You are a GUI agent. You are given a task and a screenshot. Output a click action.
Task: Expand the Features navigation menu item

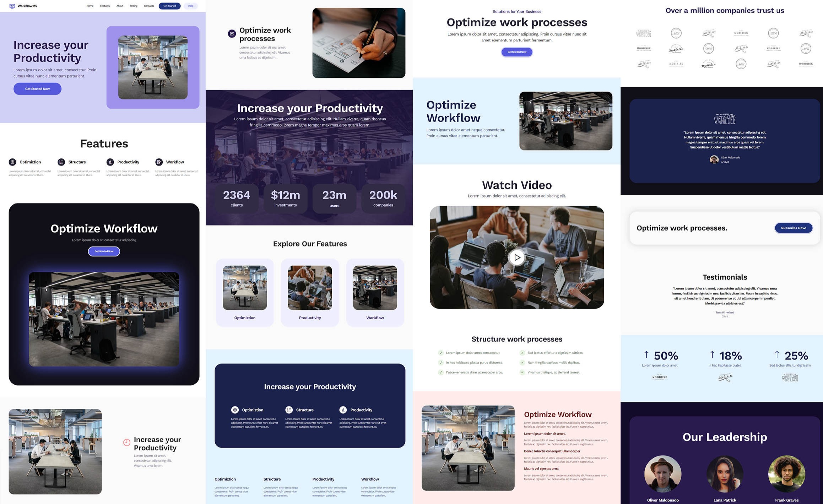(105, 6)
